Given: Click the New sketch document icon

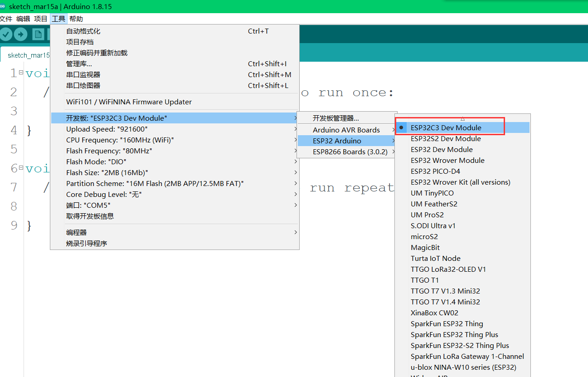Looking at the screenshot, I should pos(38,34).
